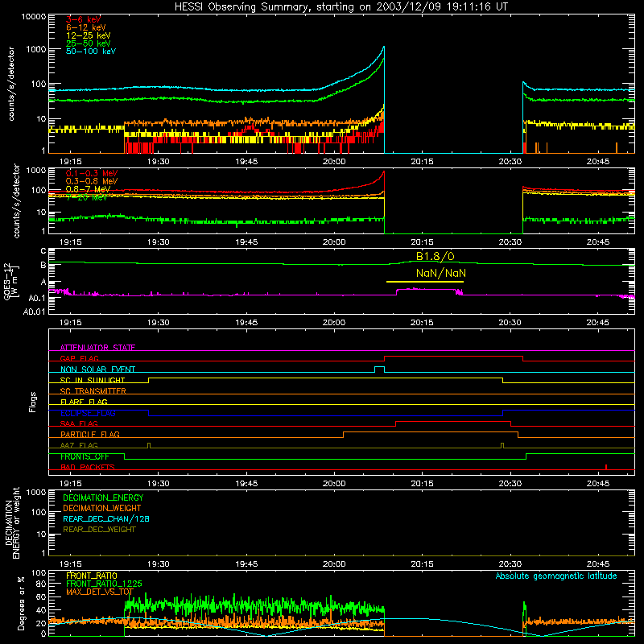This screenshot has height=644, width=644.
Task: Click the 100 tick label on bottom panel
Action: [39, 573]
